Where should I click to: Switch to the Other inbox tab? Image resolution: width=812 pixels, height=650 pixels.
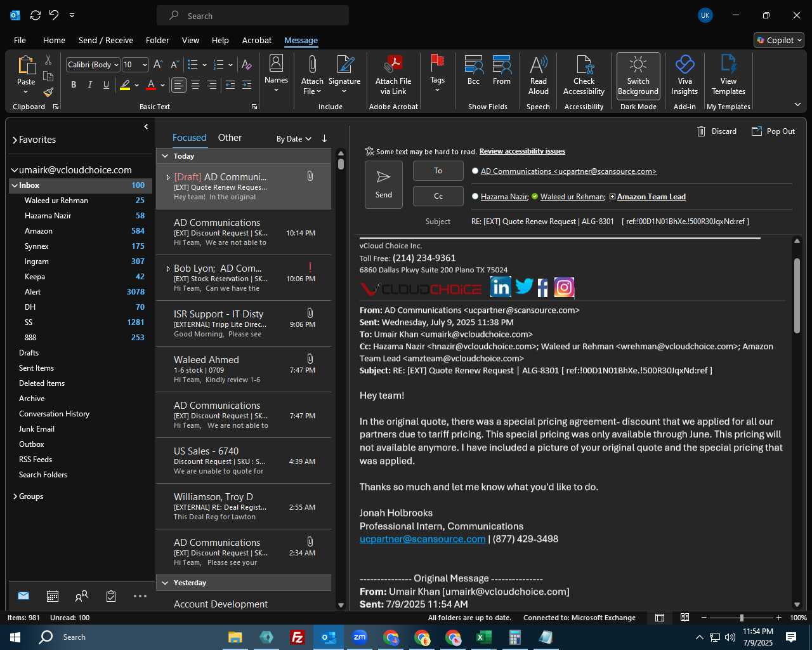[230, 138]
